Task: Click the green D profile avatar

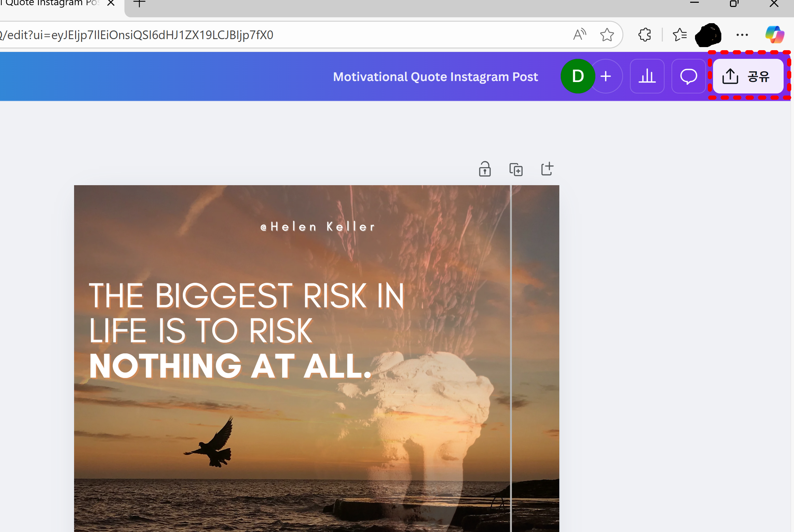Action: click(x=577, y=76)
